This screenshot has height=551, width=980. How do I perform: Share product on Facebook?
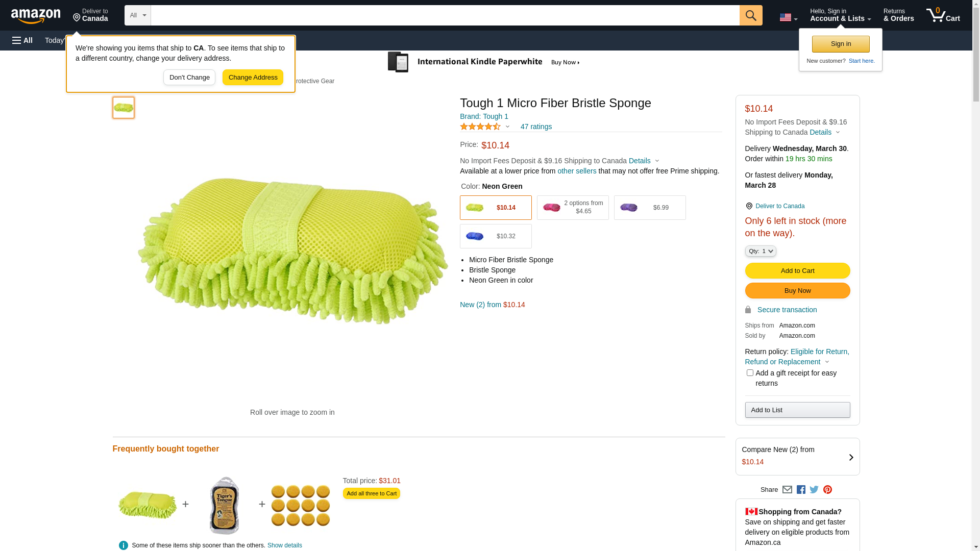tap(801, 490)
